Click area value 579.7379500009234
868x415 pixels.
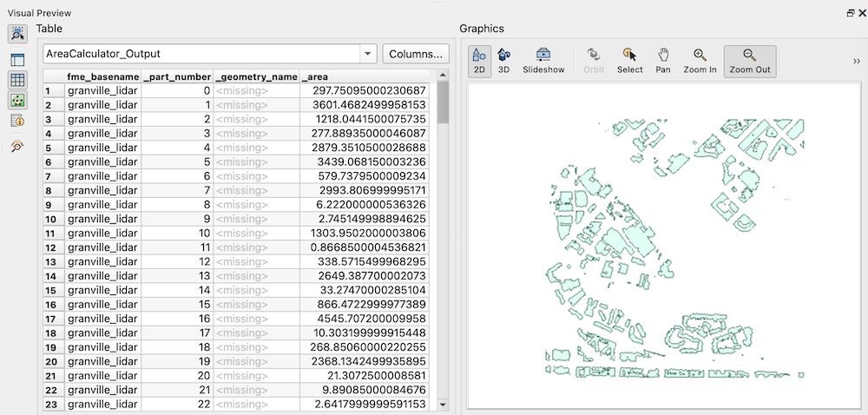pyautogui.click(x=372, y=176)
